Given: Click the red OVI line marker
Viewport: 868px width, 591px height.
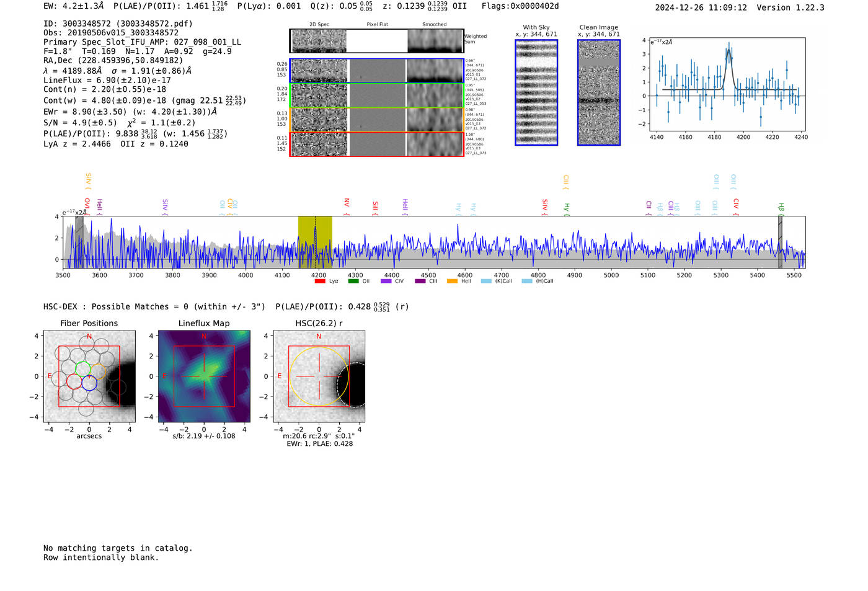Looking at the screenshot, I should (x=87, y=207).
